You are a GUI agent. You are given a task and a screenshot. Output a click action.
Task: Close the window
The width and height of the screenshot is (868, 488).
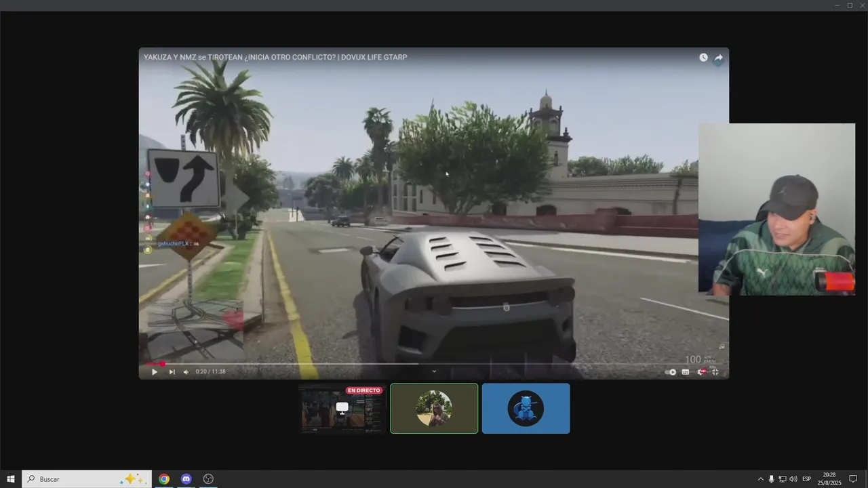pyautogui.click(x=862, y=5)
